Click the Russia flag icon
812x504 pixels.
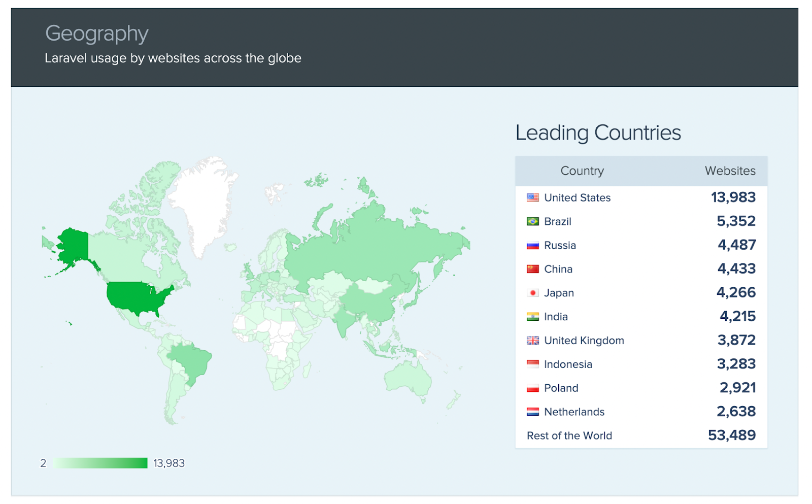(x=532, y=245)
